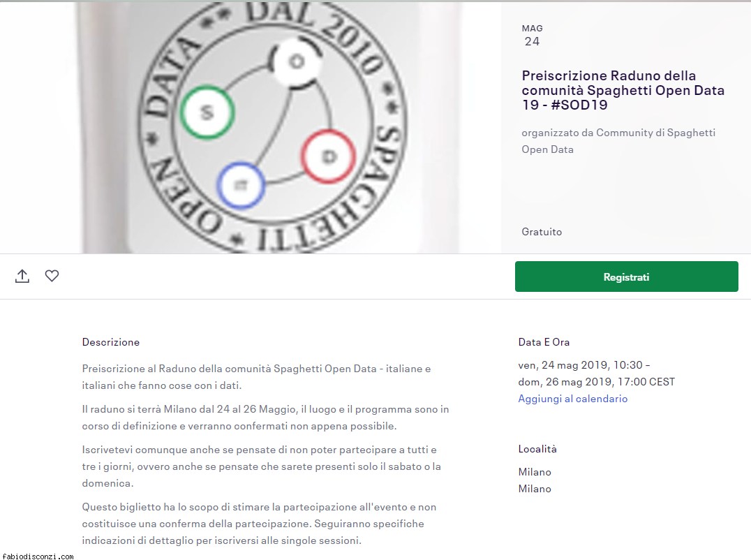
Task: Click the MAG 24 date badge
Action: coord(532,36)
